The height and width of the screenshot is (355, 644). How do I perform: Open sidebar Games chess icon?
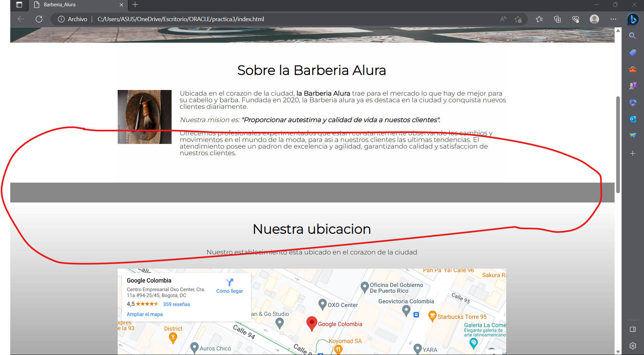click(x=632, y=86)
